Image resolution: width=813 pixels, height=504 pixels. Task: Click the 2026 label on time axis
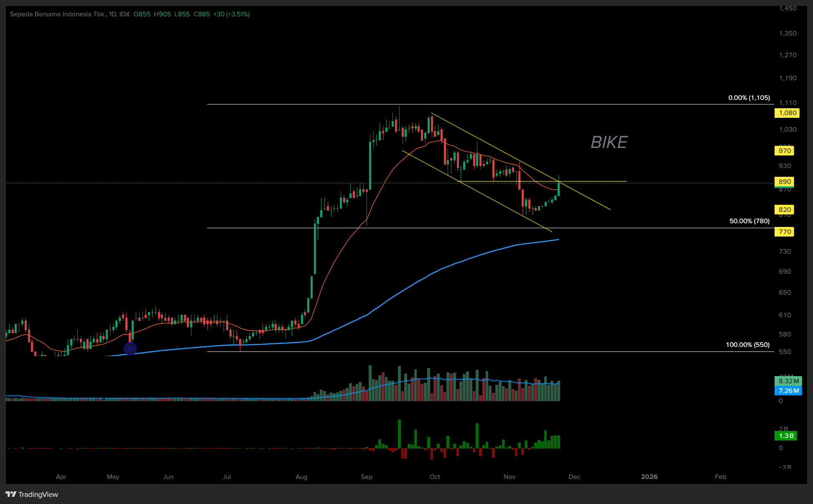click(649, 477)
